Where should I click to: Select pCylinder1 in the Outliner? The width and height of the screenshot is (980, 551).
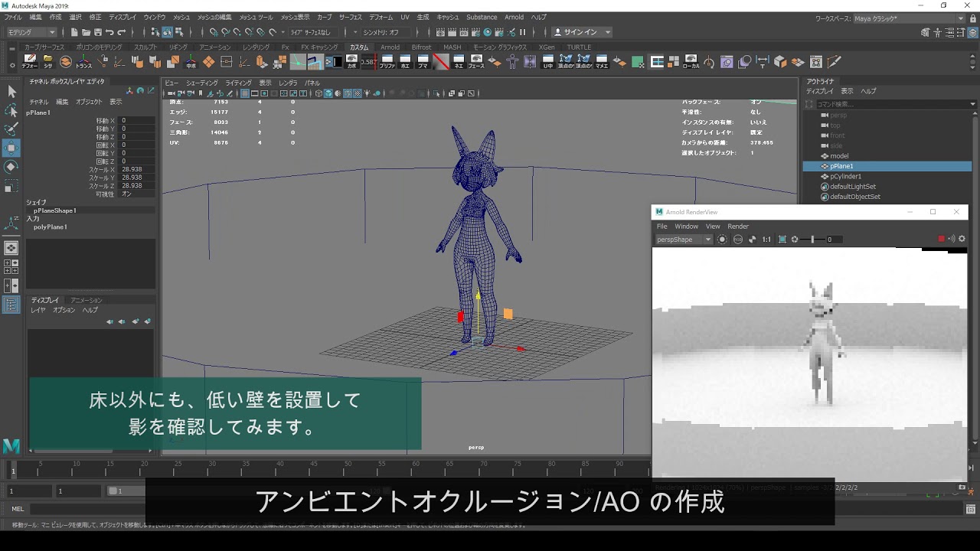click(x=845, y=176)
